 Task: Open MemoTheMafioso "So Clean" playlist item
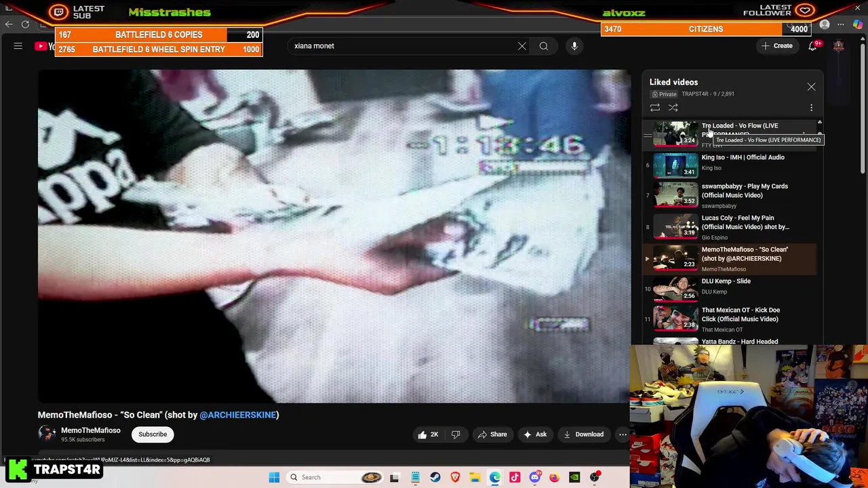pos(729,260)
